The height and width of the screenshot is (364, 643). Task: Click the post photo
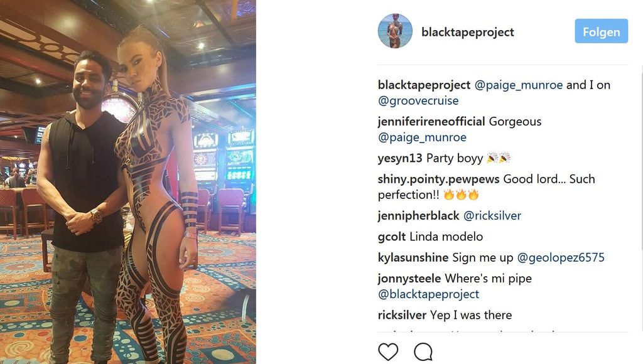click(x=128, y=182)
